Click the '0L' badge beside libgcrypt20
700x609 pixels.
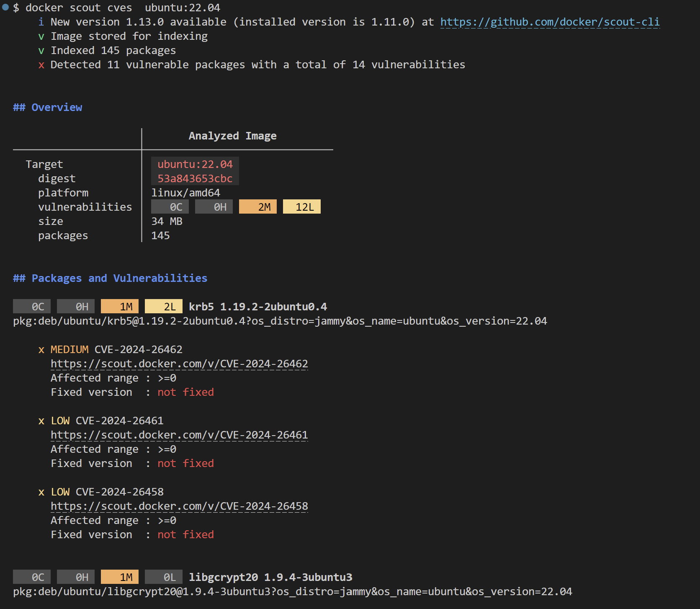pyautogui.click(x=164, y=577)
